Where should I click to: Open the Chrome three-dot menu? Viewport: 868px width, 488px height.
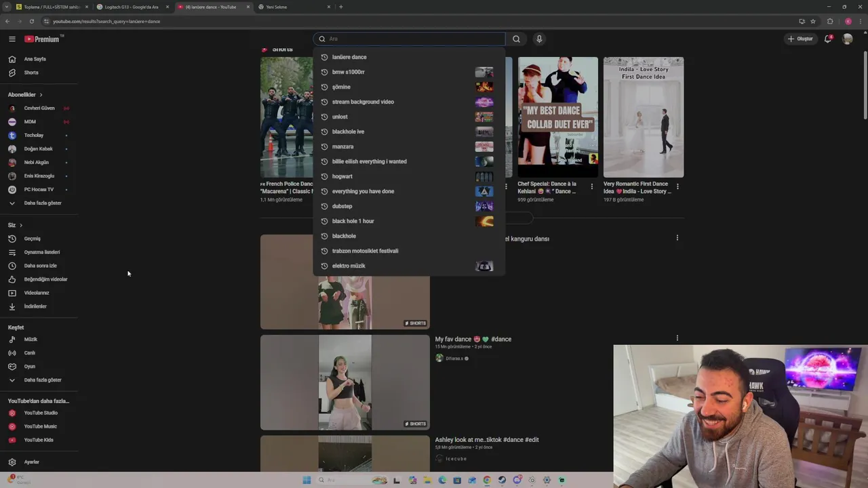pos(860,21)
